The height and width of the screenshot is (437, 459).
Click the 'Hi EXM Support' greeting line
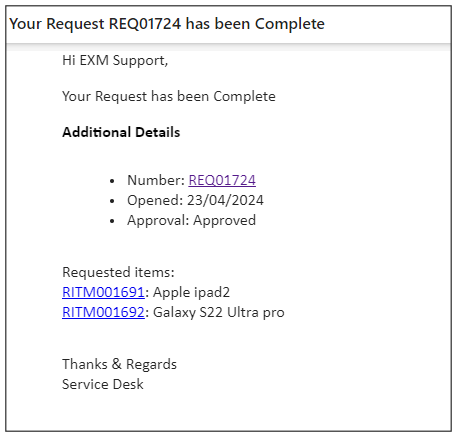tap(115, 61)
